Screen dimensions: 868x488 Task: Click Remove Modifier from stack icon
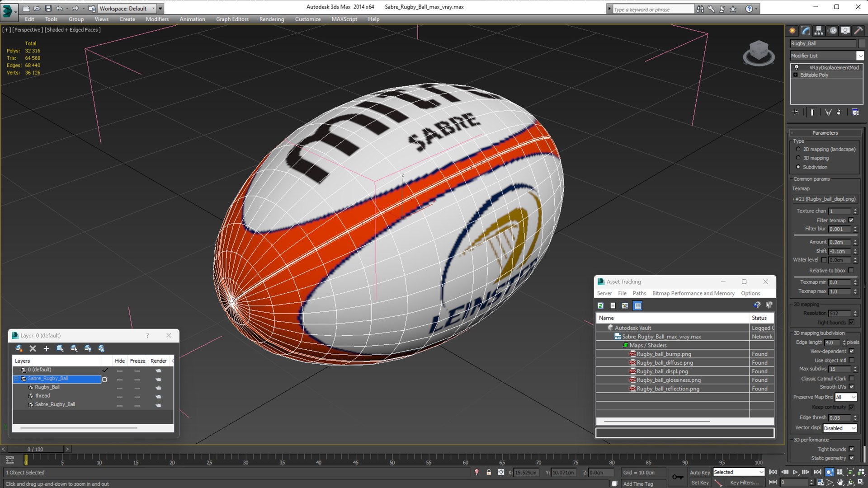tap(839, 112)
